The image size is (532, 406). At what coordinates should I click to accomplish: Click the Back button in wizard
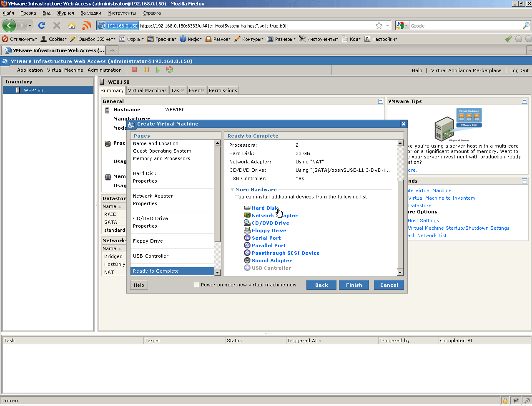click(x=321, y=285)
